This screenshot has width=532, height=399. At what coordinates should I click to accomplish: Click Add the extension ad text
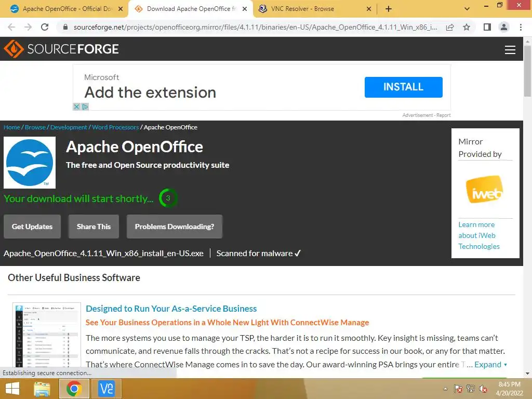(150, 92)
